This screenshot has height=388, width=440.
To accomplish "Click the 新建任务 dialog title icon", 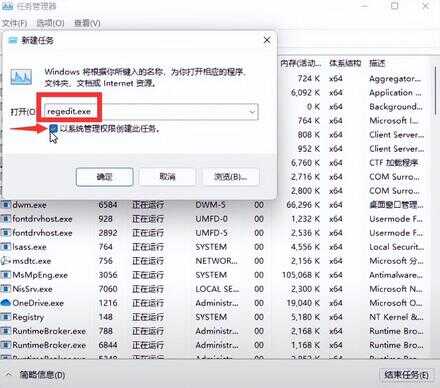I will pos(13,40).
